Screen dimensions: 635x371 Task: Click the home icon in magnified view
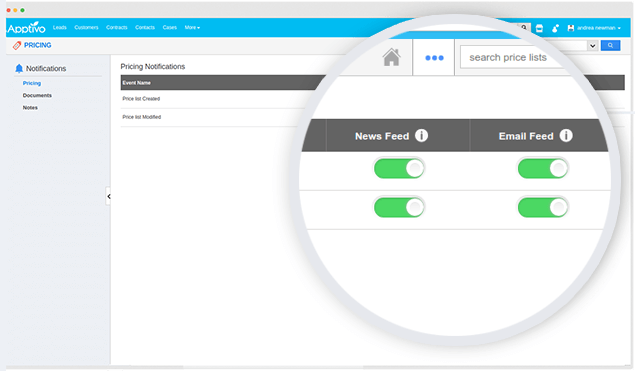click(392, 57)
